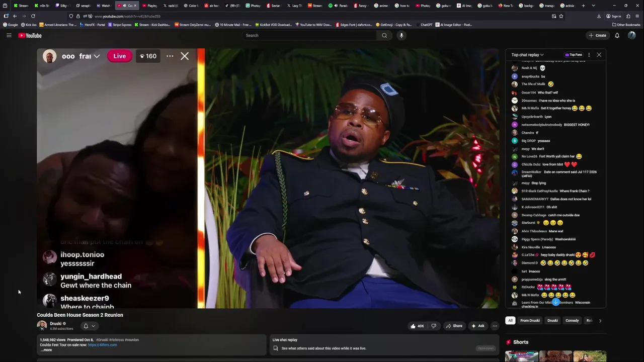Switch to the Playing browser tab
Screen dimensions: 644x362
[x=149, y=6]
